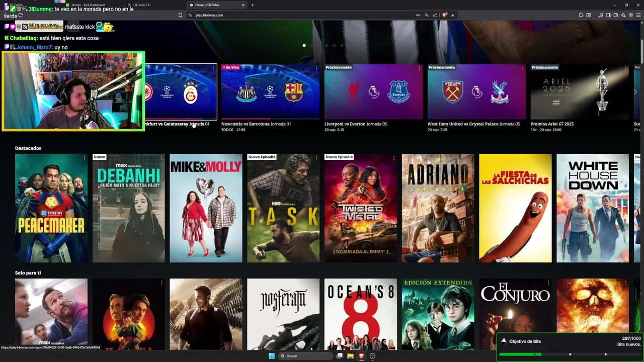Screen dimensions: 644x362
Task: Switch to the Inicio / X tab
Action: tap(153, 5)
